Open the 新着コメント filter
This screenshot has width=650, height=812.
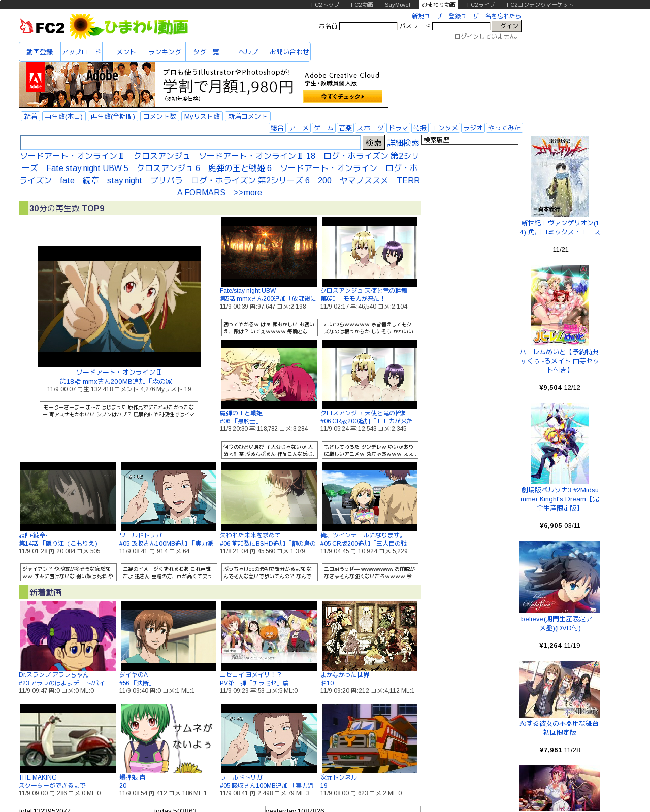[248, 116]
